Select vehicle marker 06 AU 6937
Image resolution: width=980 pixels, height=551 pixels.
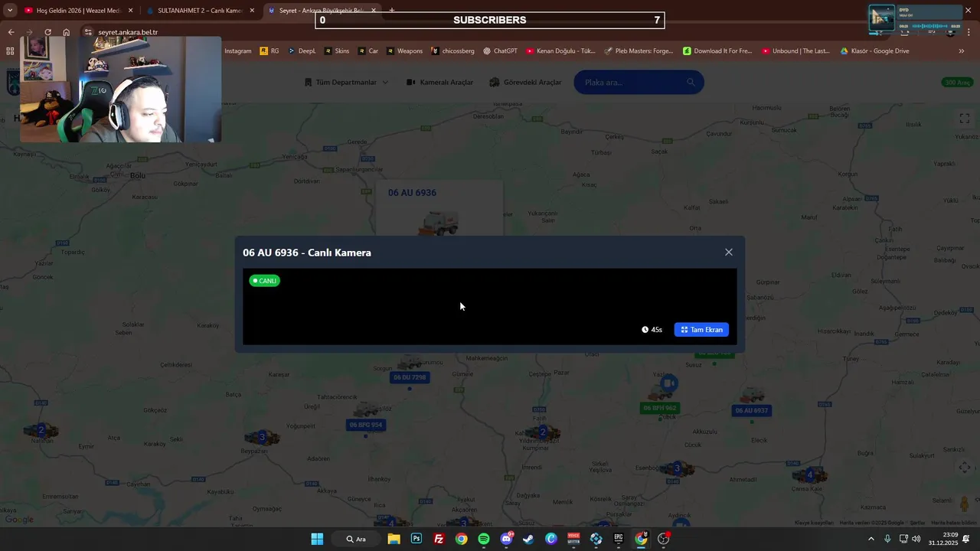click(751, 410)
